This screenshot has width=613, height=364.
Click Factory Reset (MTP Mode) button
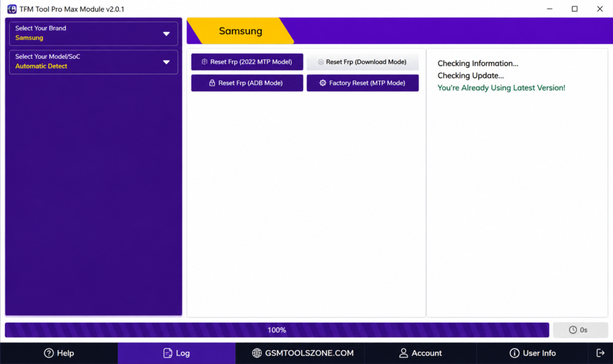click(x=362, y=83)
